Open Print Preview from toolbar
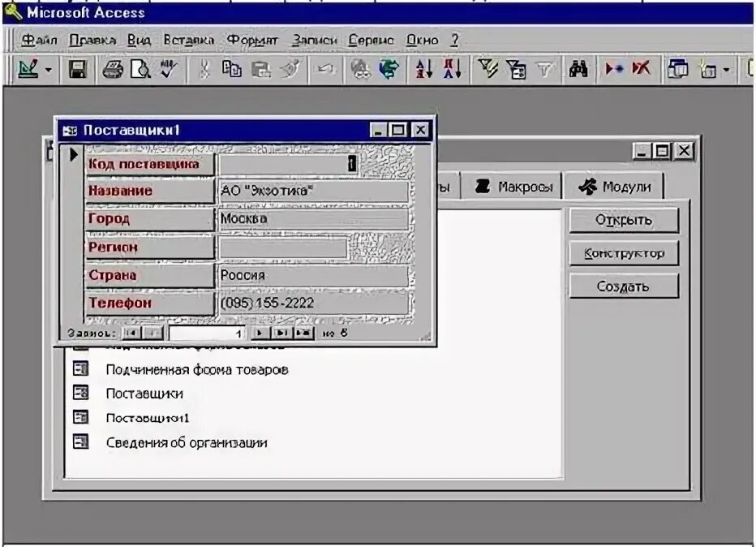756x547 pixels. [x=140, y=70]
